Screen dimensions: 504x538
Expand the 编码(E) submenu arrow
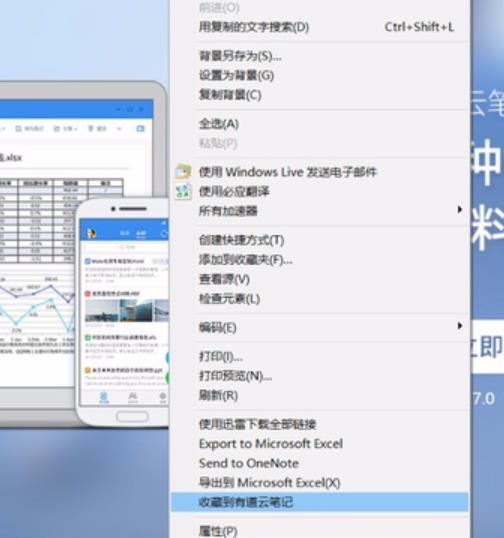pyautogui.click(x=460, y=326)
